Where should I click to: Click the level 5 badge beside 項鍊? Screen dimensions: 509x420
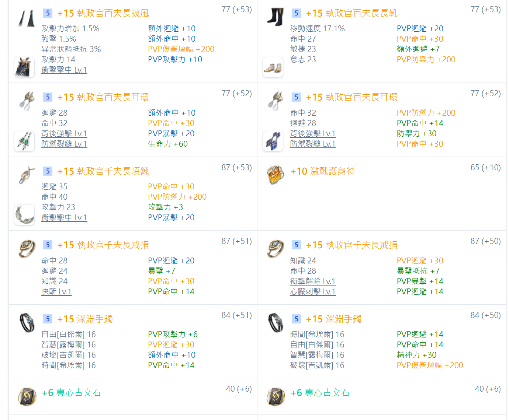click(x=48, y=171)
